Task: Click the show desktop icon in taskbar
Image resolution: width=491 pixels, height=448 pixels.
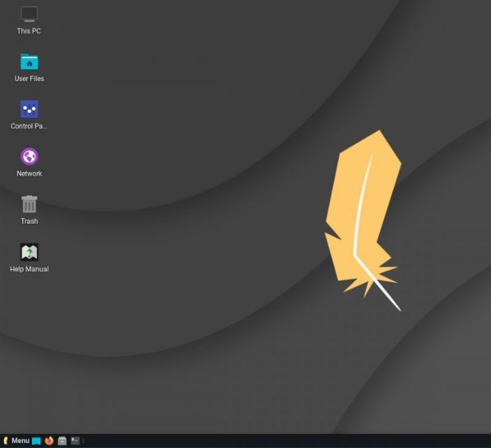Action: click(36, 441)
